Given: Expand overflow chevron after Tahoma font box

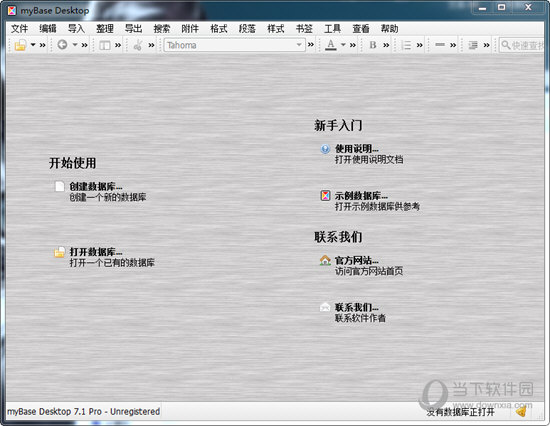Looking at the screenshot, I should click(311, 45).
